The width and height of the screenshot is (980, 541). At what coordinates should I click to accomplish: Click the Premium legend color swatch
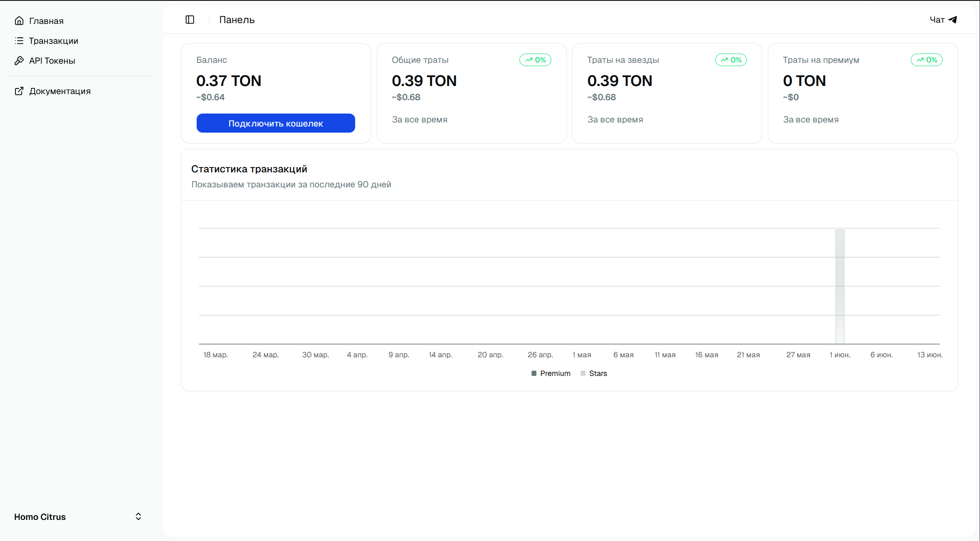[534, 373]
